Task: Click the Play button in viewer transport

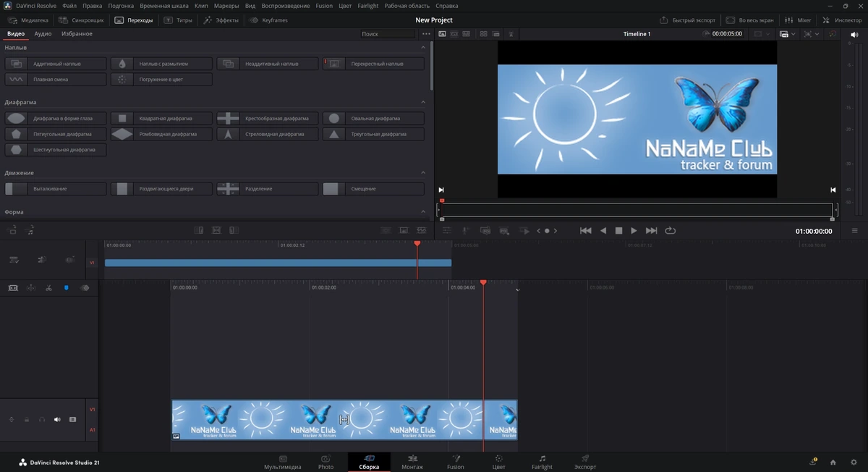Action: (x=634, y=230)
